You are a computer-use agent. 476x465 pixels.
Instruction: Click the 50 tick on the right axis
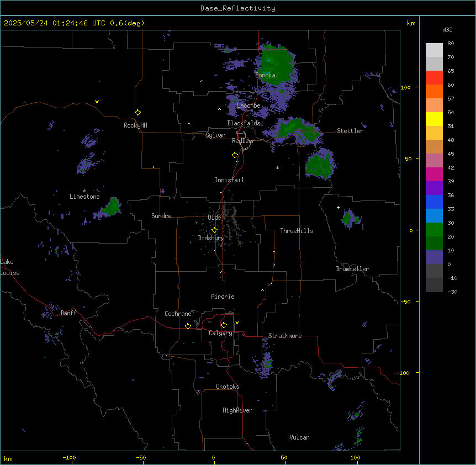coord(408,159)
